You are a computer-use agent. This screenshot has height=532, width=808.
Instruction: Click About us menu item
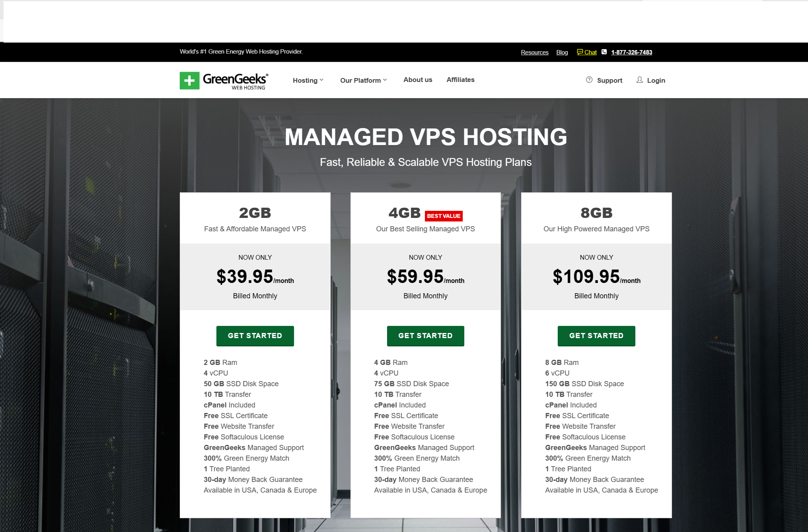tap(418, 80)
